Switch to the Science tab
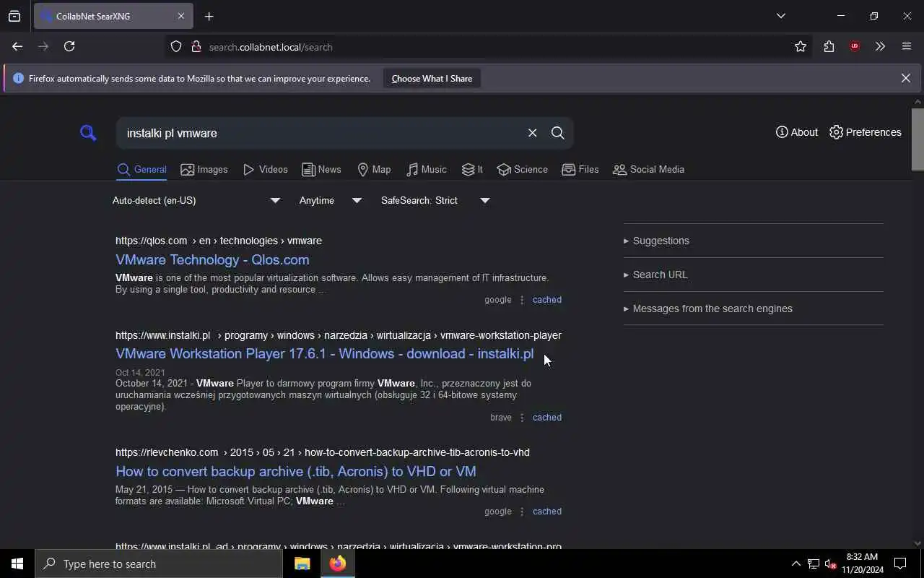The height and width of the screenshot is (578, 924). (x=522, y=170)
